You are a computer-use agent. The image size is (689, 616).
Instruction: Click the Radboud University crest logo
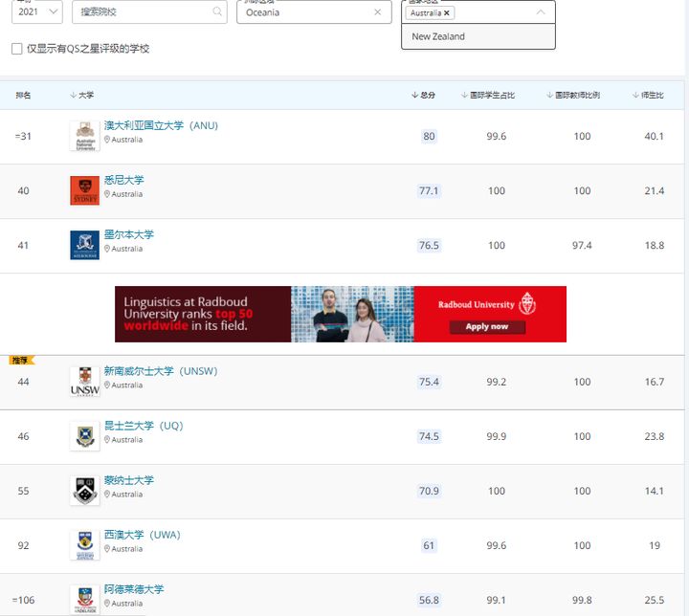(527, 303)
